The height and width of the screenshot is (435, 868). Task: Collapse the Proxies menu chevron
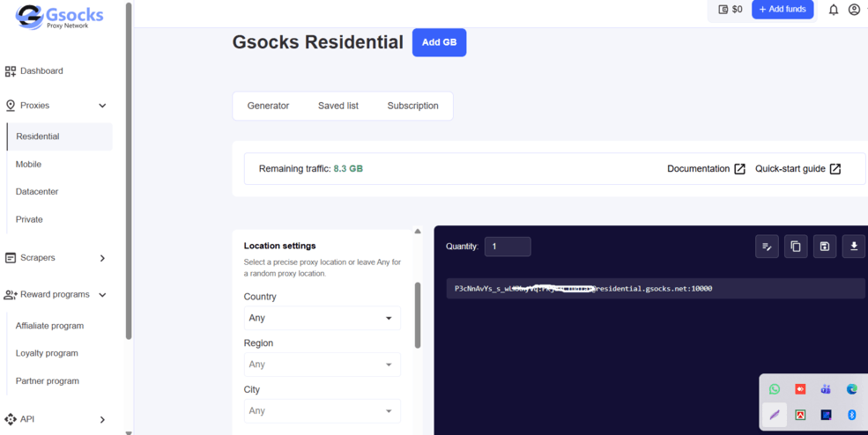102,105
